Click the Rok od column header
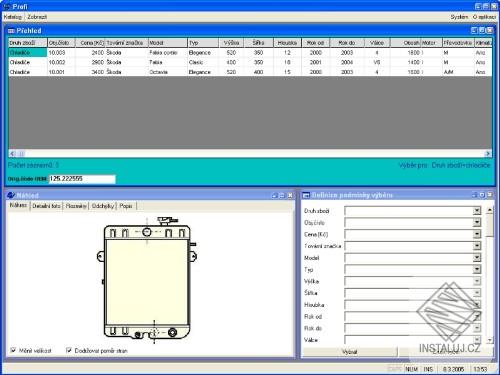500x375 pixels. tap(316, 43)
